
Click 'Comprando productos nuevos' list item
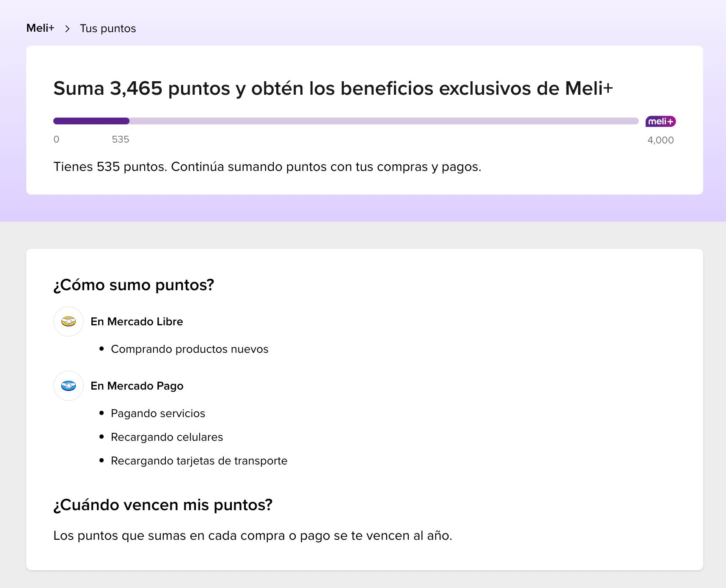(x=189, y=349)
